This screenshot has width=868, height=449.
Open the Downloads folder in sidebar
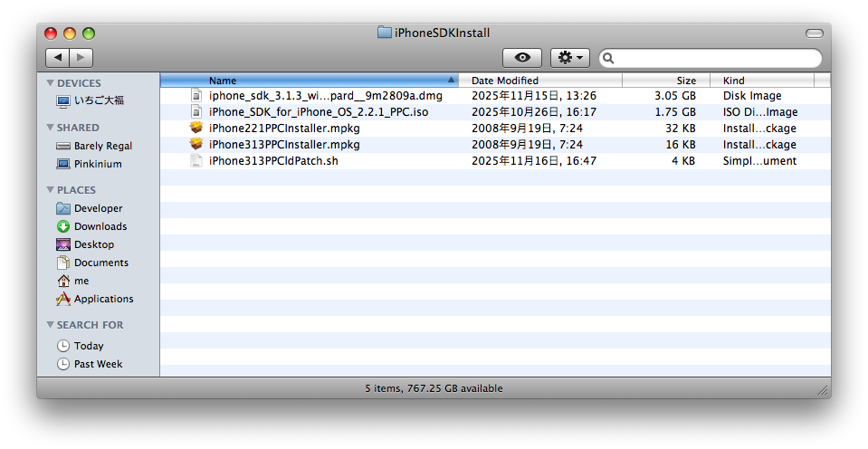[x=100, y=226]
